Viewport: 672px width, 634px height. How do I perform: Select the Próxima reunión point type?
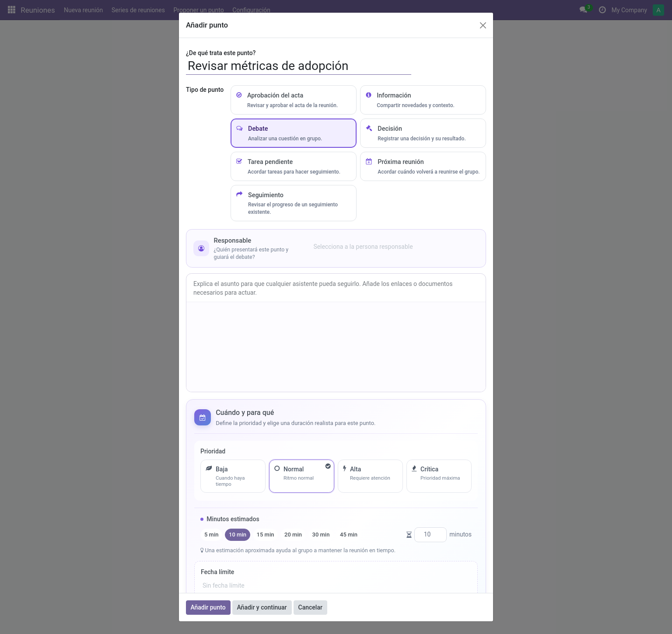423,167
